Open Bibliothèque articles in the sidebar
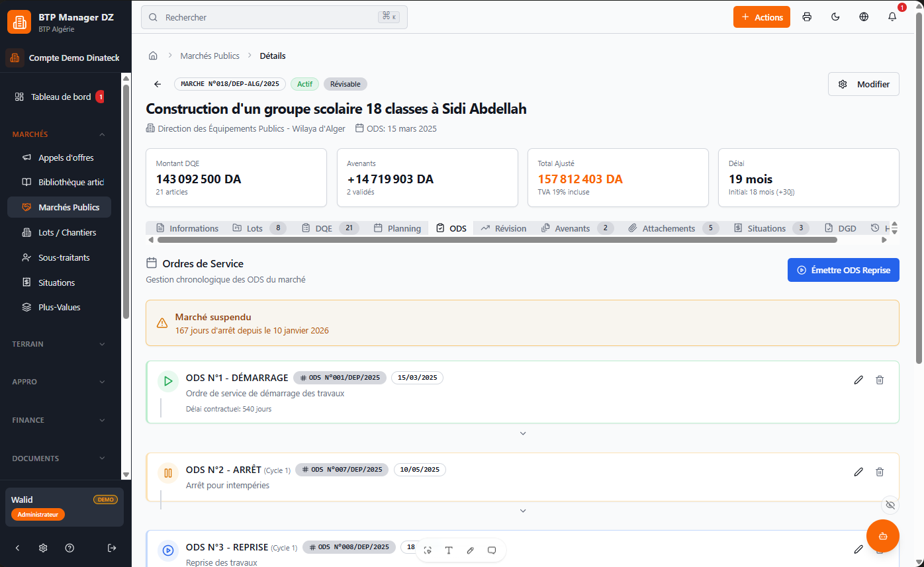924x567 pixels. [60, 182]
